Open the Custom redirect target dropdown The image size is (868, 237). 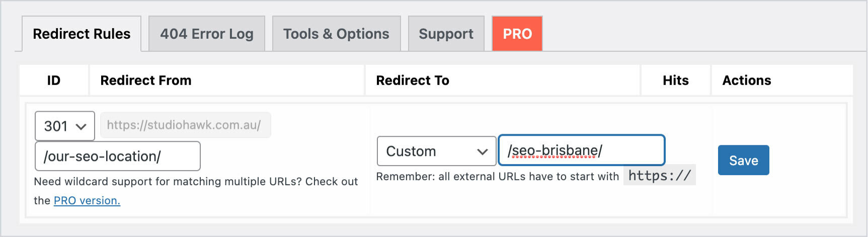point(436,151)
